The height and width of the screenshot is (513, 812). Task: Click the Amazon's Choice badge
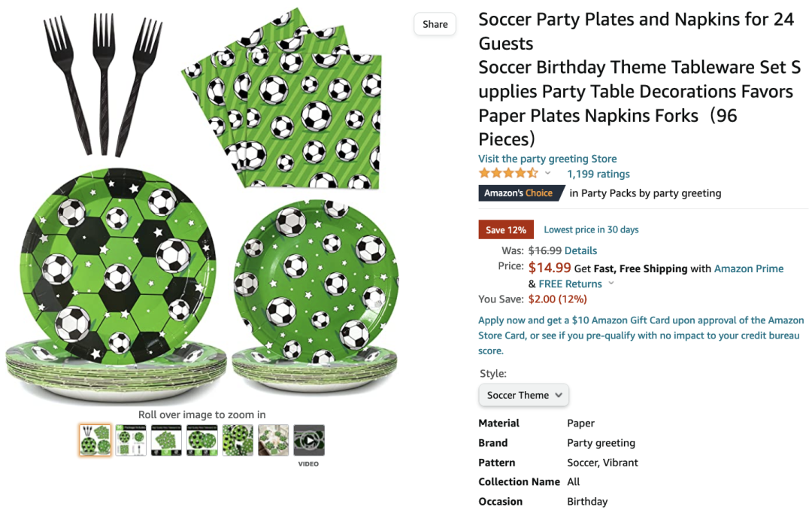518,193
